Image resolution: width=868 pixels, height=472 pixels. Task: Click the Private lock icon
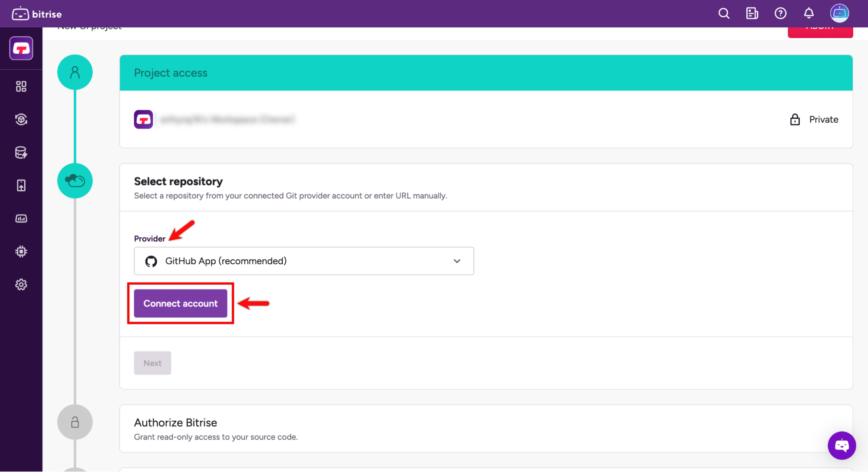(795, 119)
